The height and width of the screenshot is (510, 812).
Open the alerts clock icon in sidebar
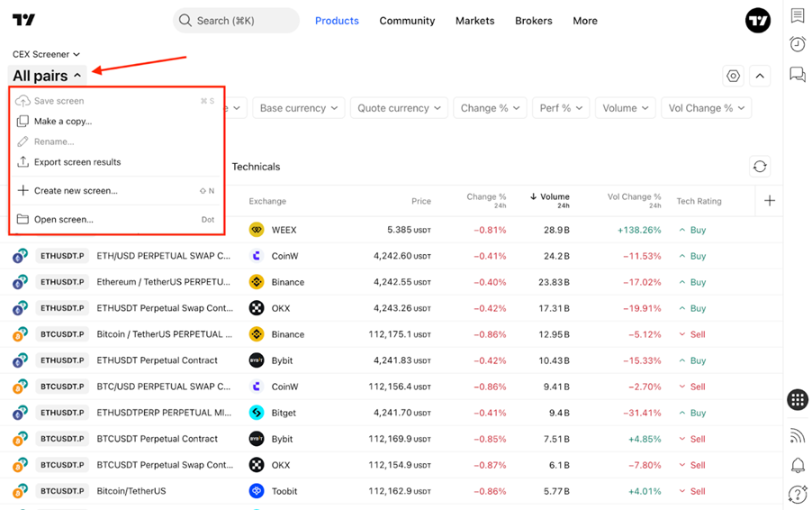click(x=798, y=44)
